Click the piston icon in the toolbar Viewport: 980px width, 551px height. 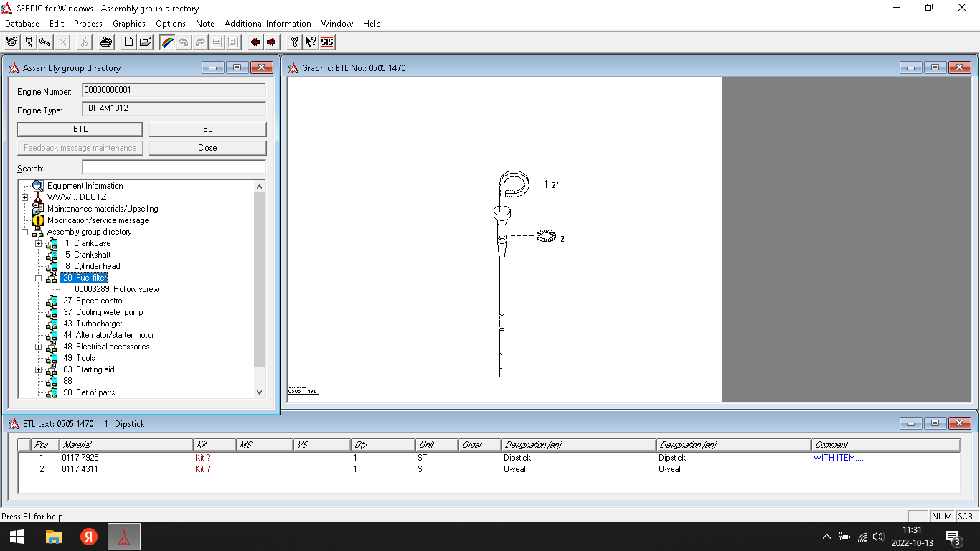coord(29,42)
